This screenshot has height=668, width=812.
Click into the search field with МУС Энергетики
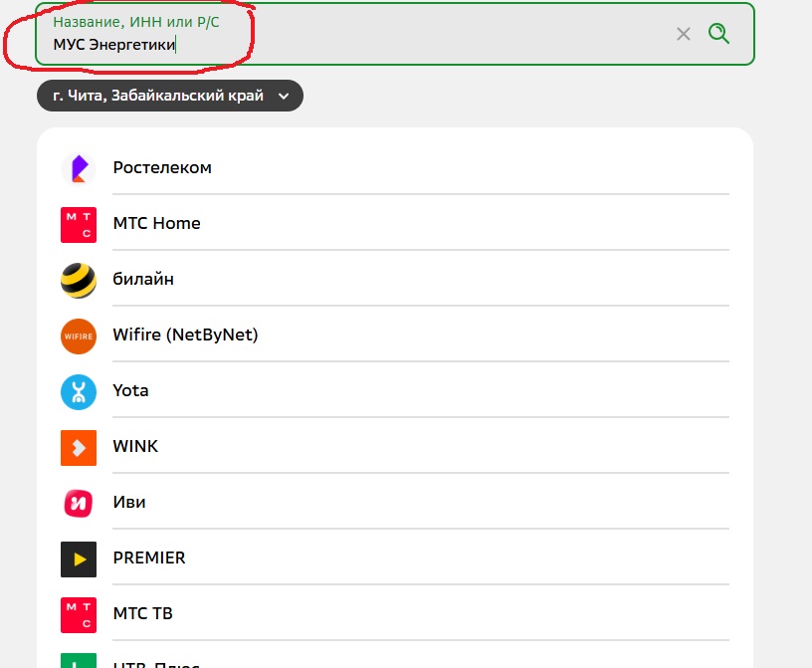click(348, 44)
